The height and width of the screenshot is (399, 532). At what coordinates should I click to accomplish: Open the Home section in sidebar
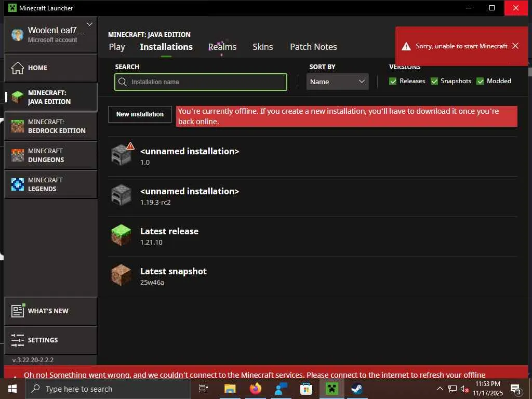[50, 68]
